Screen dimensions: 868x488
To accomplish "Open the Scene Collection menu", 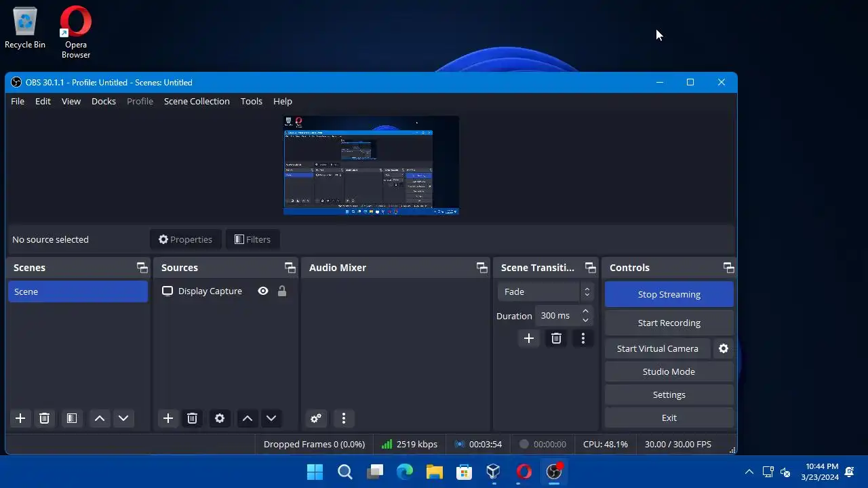I will click(197, 101).
